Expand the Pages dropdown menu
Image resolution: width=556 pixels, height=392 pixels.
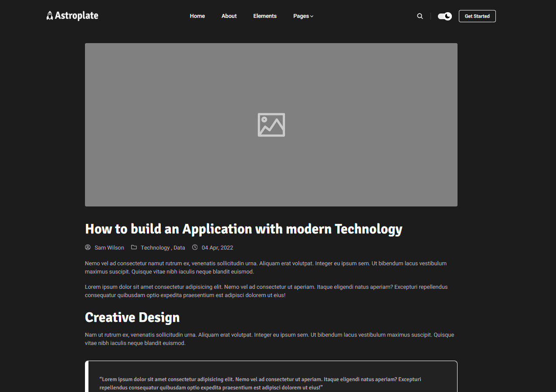click(x=303, y=16)
